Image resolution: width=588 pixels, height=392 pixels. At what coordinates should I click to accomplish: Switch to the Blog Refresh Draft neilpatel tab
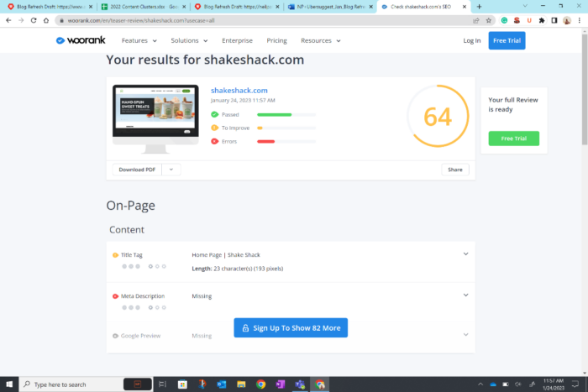(x=237, y=7)
